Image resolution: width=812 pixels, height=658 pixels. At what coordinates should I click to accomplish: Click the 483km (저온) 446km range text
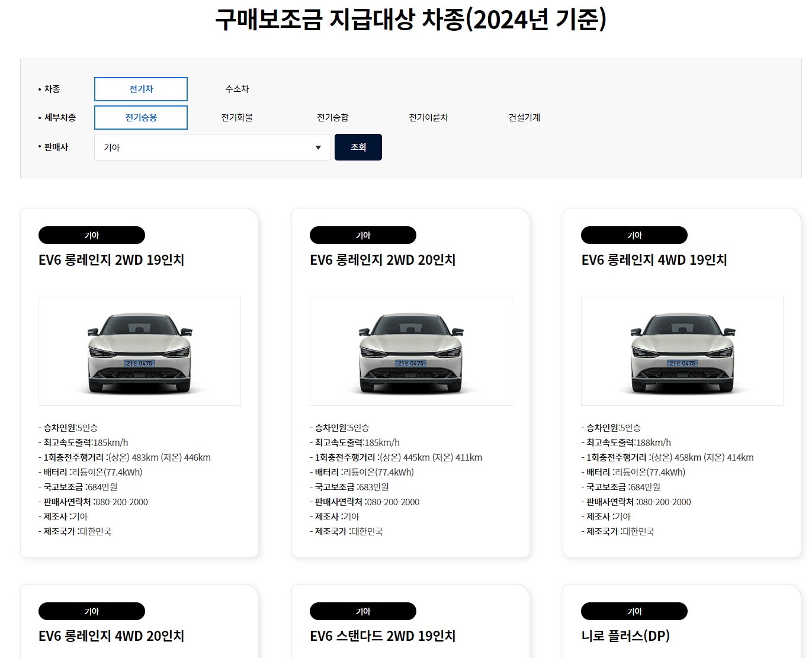[171, 457]
